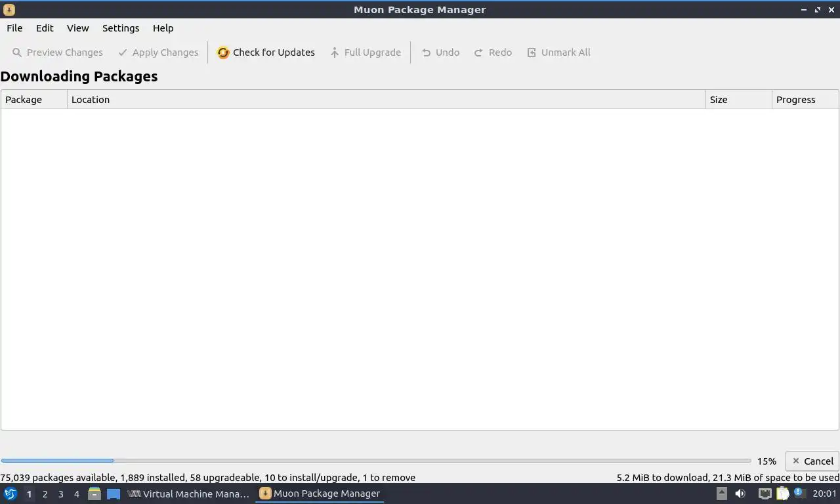
Task: Open the File menu
Action: (x=14, y=28)
